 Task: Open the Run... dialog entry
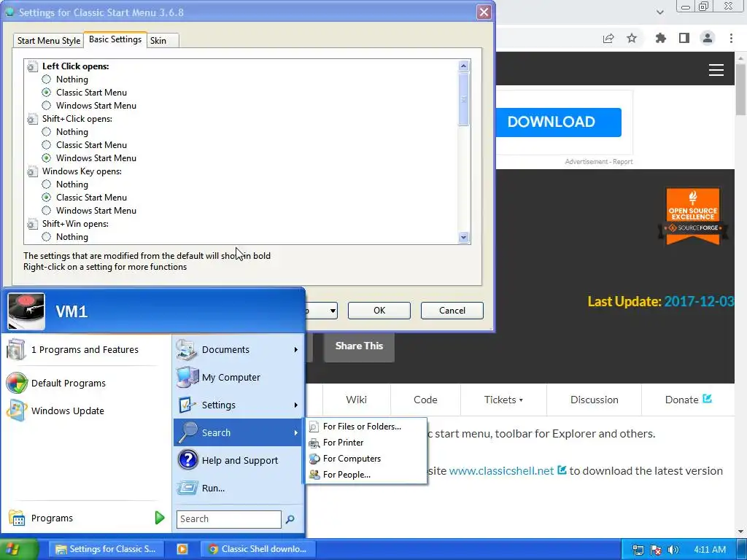pyautogui.click(x=238, y=488)
